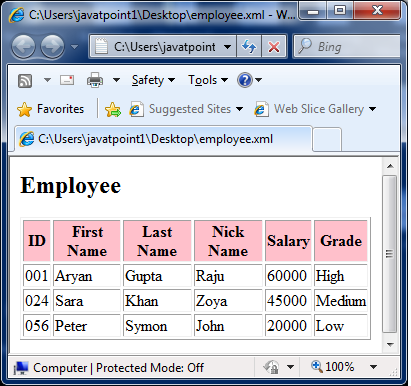The width and height of the screenshot is (411, 386).
Task: Click the security lock status bar icon
Action: [271, 367]
